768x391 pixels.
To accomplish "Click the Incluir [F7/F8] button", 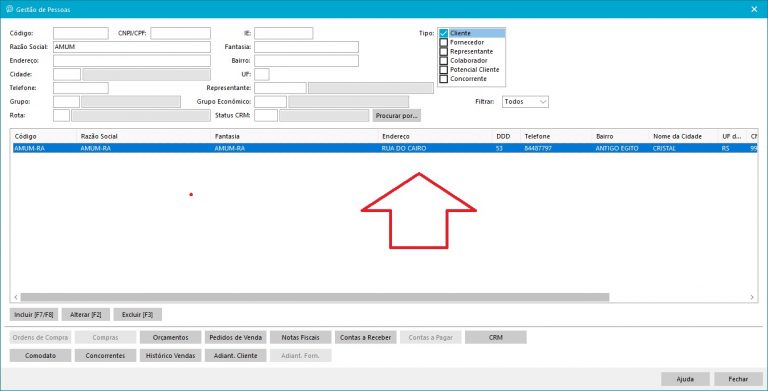I will coord(34,315).
